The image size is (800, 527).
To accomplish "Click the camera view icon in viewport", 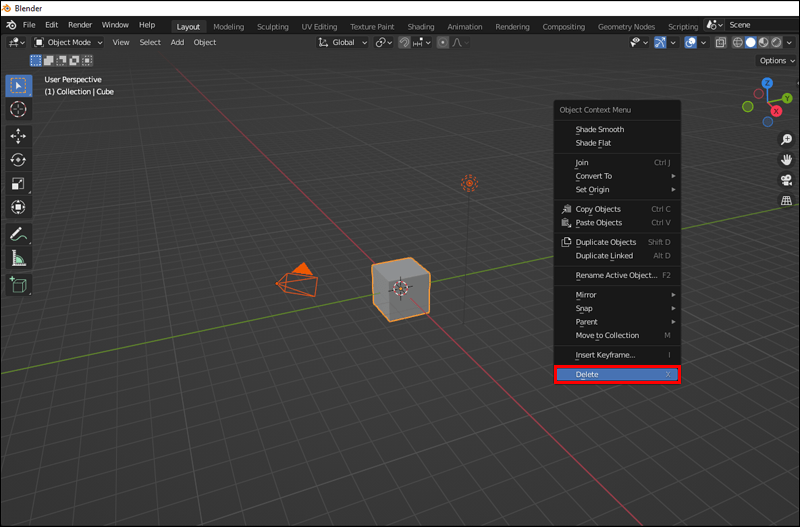I will coord(786,180).
